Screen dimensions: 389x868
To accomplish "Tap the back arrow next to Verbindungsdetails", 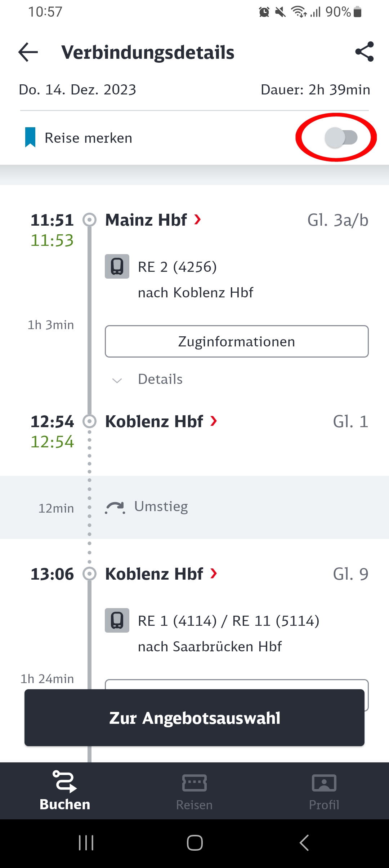I will click(28, 52).
